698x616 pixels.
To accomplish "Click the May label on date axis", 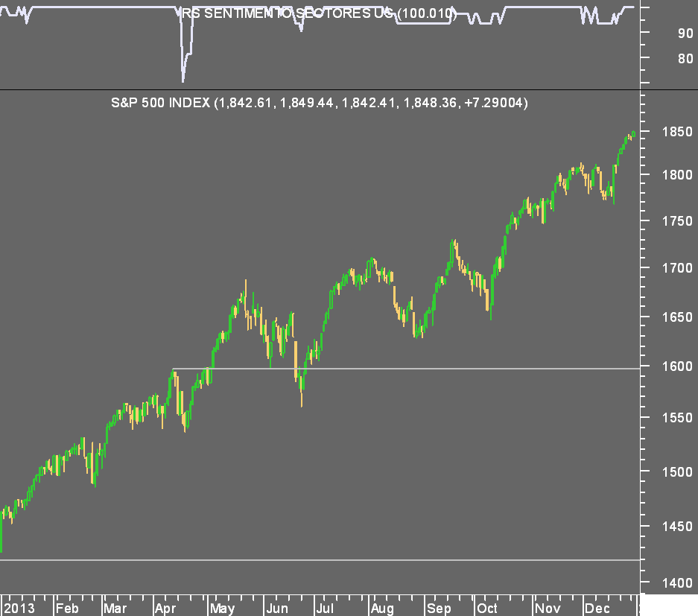I will [222, 609].
